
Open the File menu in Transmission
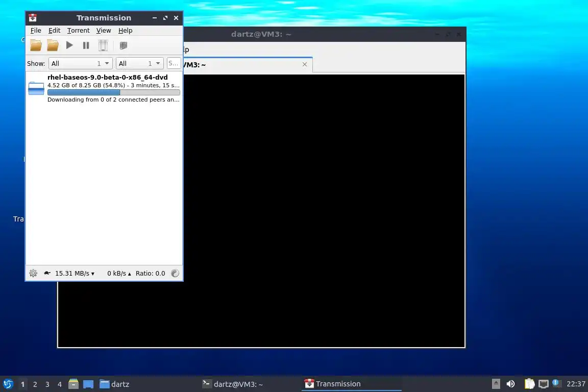click(x=36, y=31)
